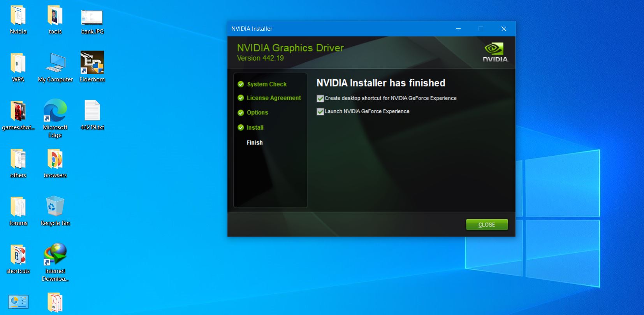
Task: Uncheck Create desktop shortcut for GeForce Experience
Action: [320, 99]
